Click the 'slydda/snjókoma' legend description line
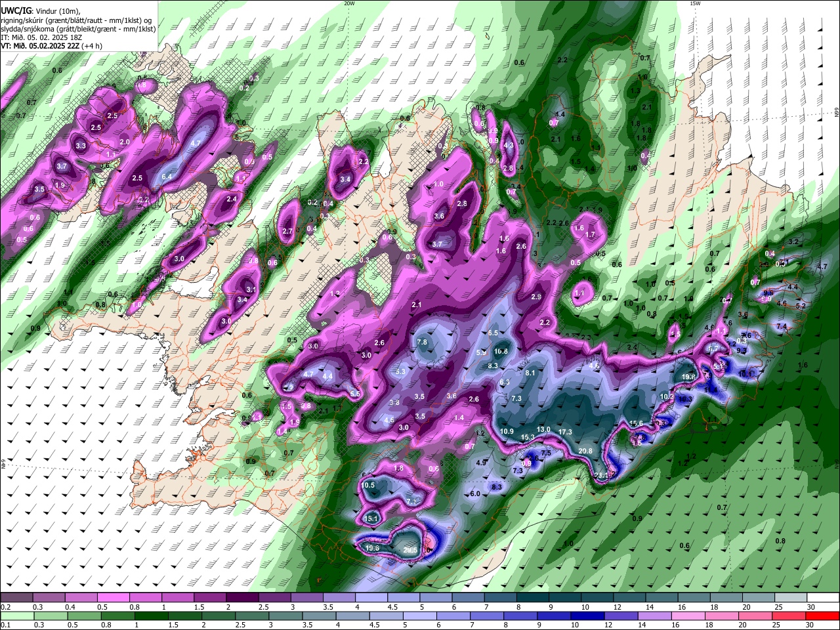The image size is (840, 630). coord(78,29)
